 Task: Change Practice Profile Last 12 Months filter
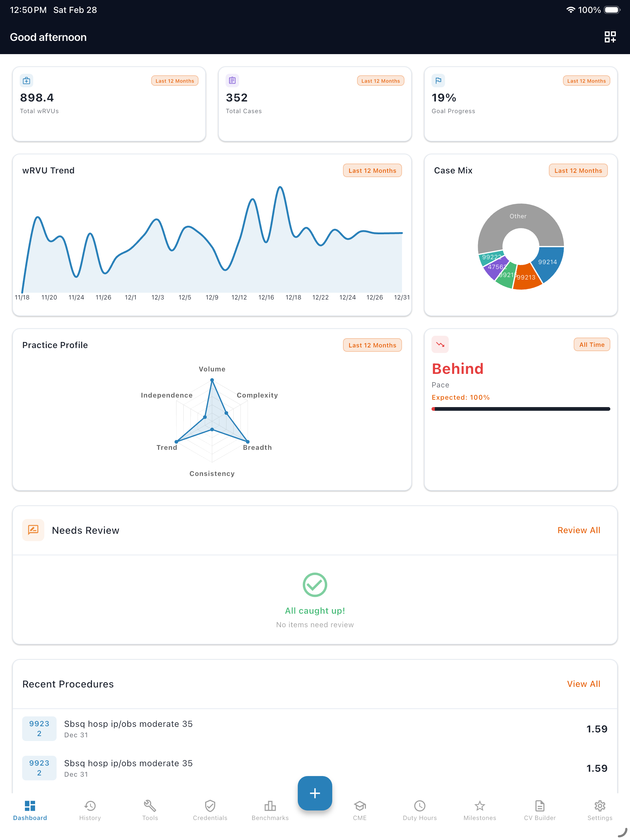[x=372, y=345]
